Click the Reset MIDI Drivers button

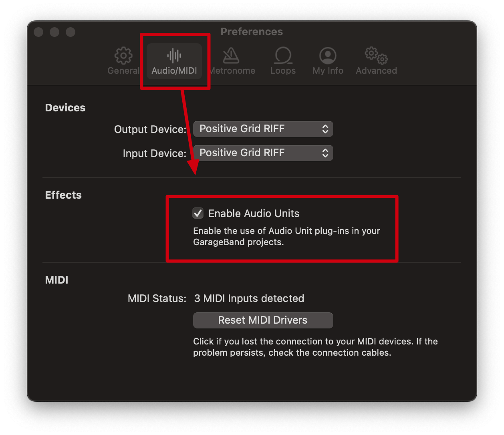coord(263,320)
